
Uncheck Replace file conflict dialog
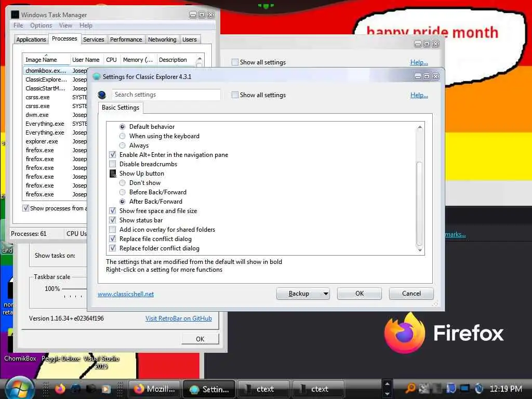click(113, 239)
